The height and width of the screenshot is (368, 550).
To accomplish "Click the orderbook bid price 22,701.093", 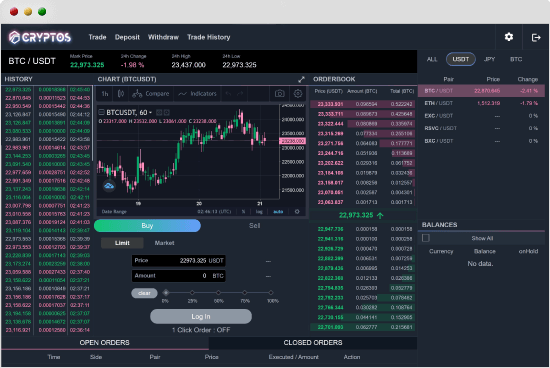I will click(330, 327).
